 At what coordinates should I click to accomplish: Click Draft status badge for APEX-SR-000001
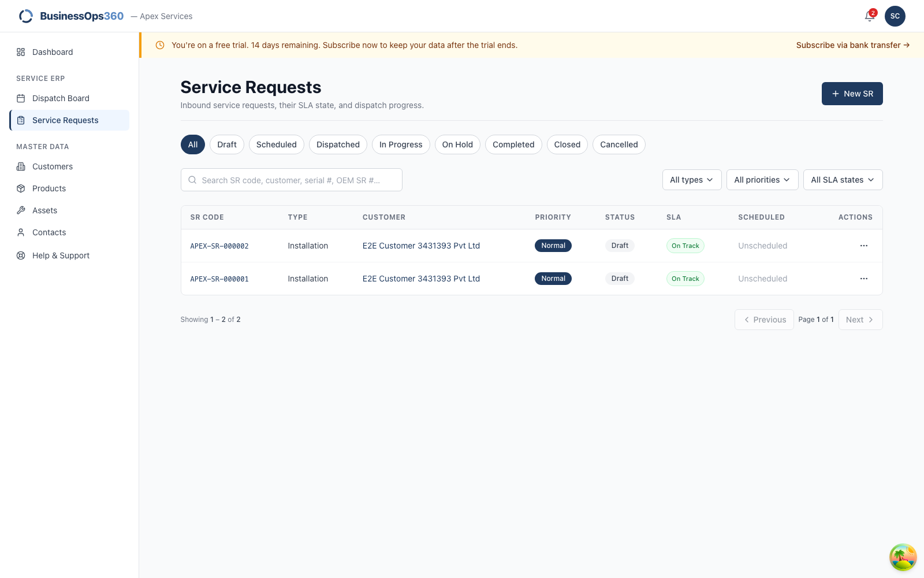620,279
